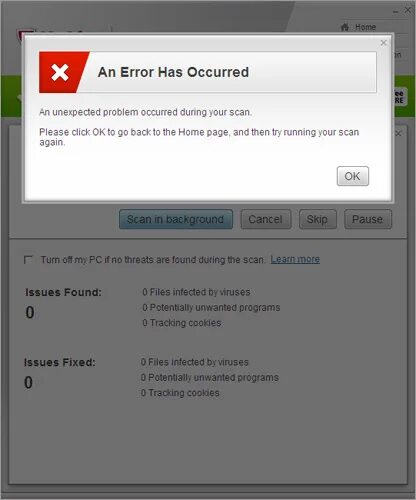Screen dimensions: 416x500
Task: Minimize the antivirus window
Action: pos(395,11)
